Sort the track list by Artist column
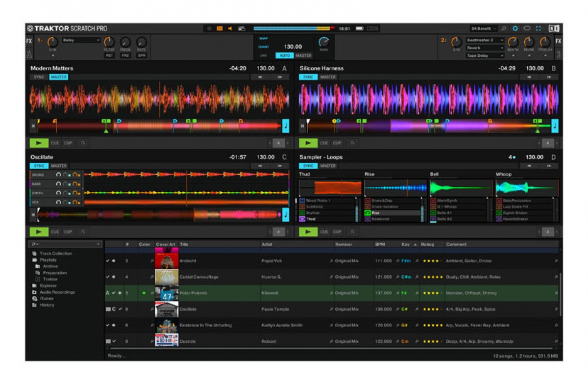Viewport: 588px width, 384px height. pos(267,244)
